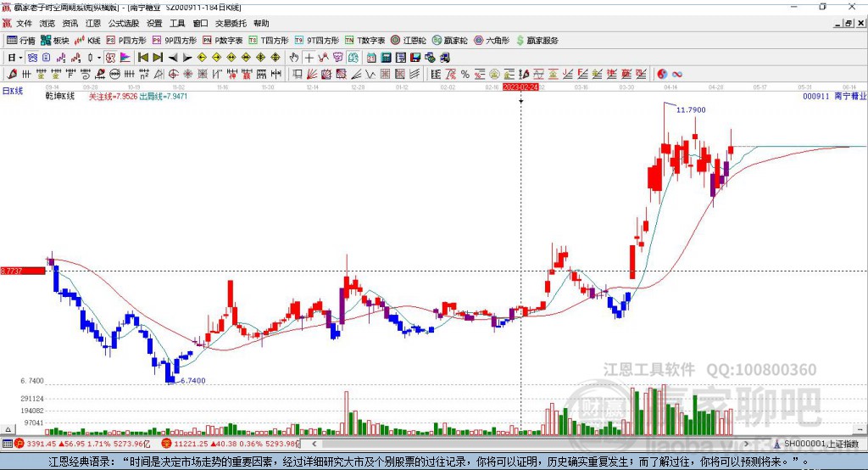Click the red 8.7737 price label
The image size is (868, 470).
click(x=23, y=271)
